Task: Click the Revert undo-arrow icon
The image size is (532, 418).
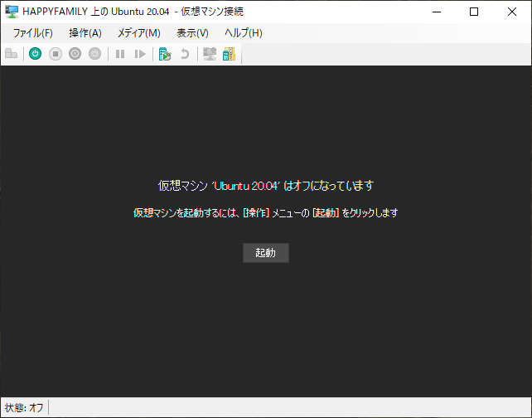Action: (x=185, y=54)
